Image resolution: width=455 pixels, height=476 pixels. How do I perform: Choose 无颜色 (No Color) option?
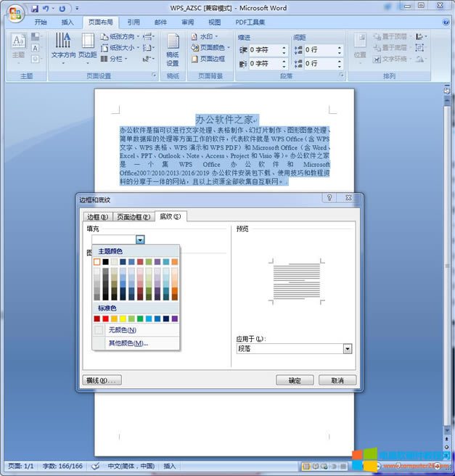(136, 330)
